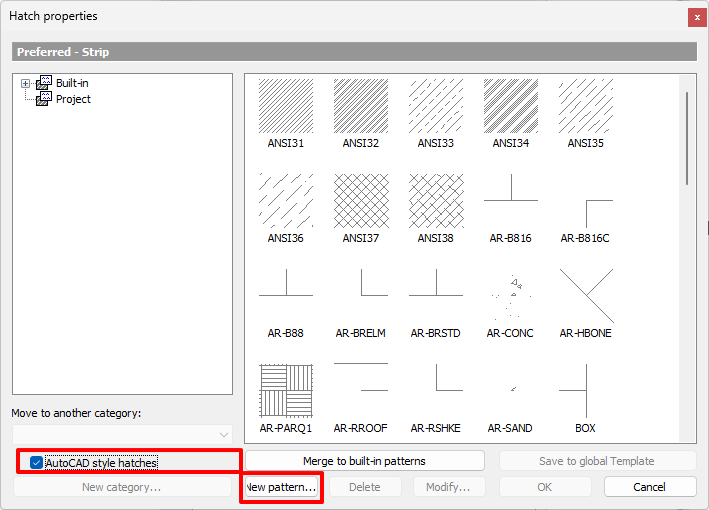709x510 pixels.
Task: Select the Built-in category label
Action: [x=72, y=83]
